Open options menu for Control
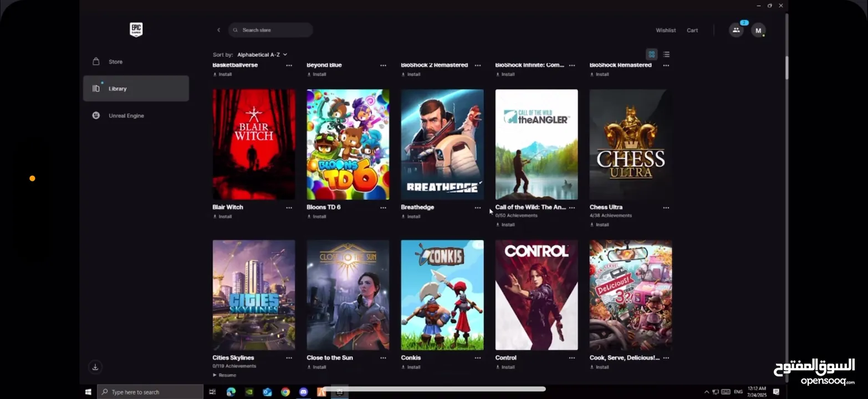Screen dimensions: 868x399 pyautogui.click(x=572, y=359)
